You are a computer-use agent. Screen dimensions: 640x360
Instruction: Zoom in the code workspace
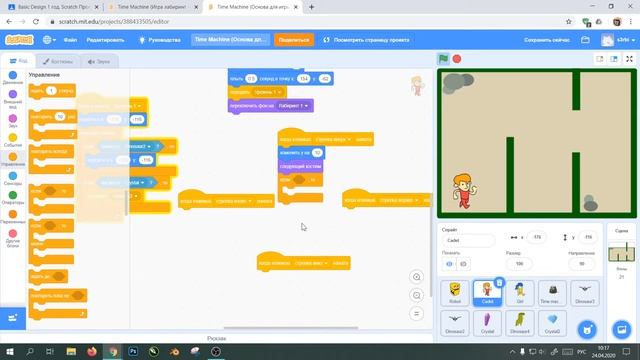416,277
